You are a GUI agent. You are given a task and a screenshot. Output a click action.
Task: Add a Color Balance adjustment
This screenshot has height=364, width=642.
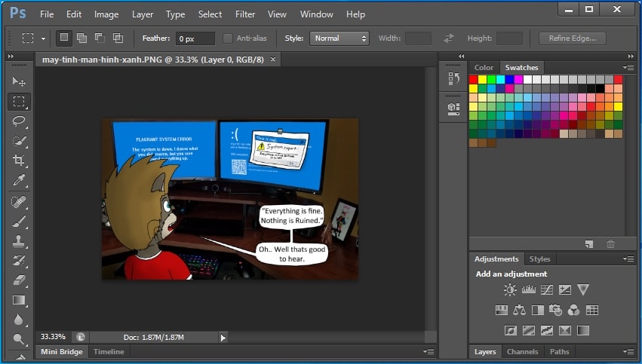pos(519,310)
